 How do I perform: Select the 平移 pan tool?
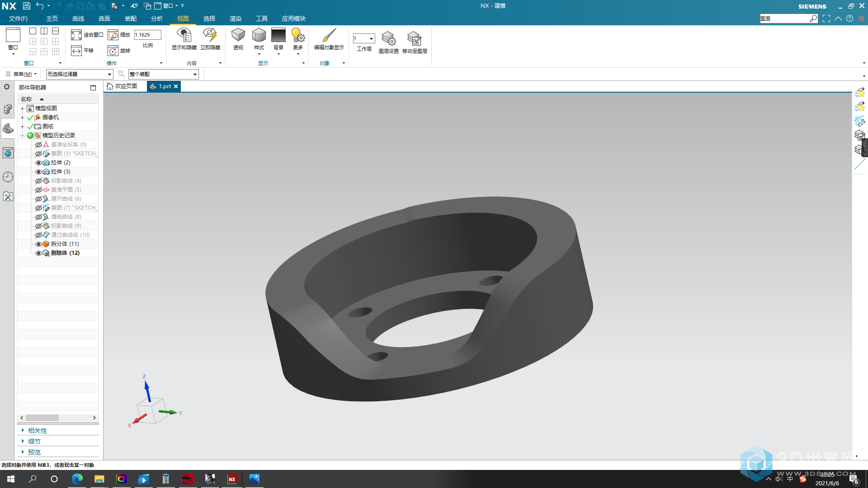[82, 51]
